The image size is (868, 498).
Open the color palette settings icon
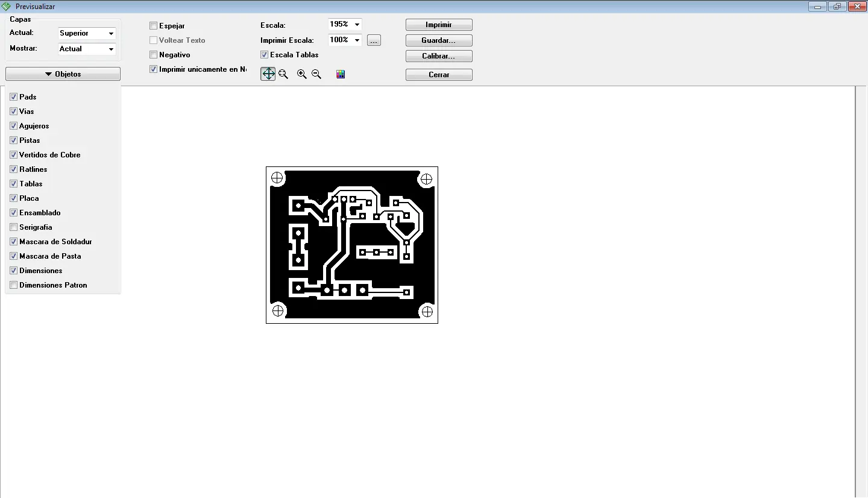341,74
